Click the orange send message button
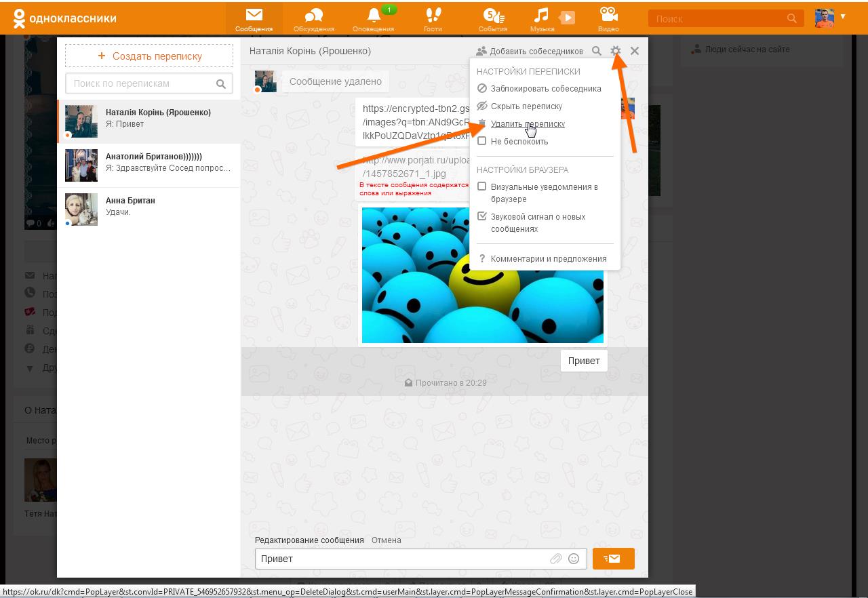 click(x=613, y=559)
